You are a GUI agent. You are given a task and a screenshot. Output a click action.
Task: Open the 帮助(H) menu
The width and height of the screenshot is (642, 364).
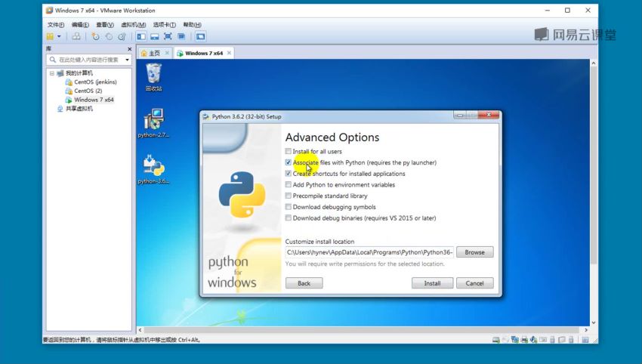(192, 25)
